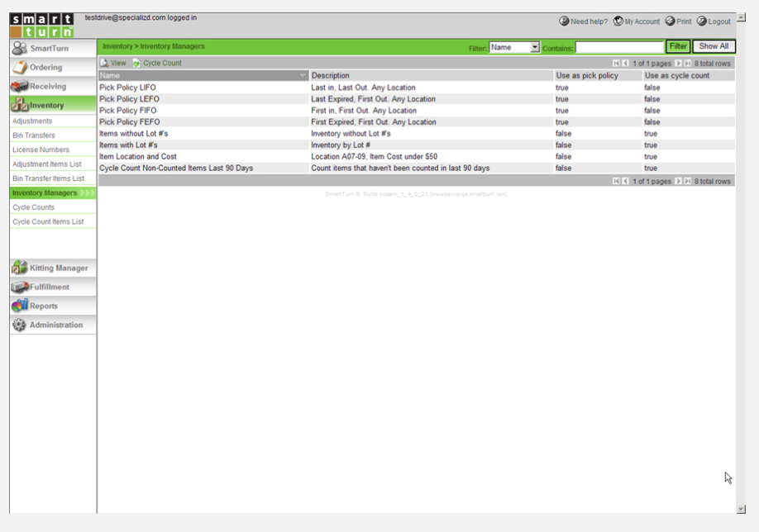Go to previous page using bottom pager
Viewport: 759px width, 532px height.
coord(625,181)
